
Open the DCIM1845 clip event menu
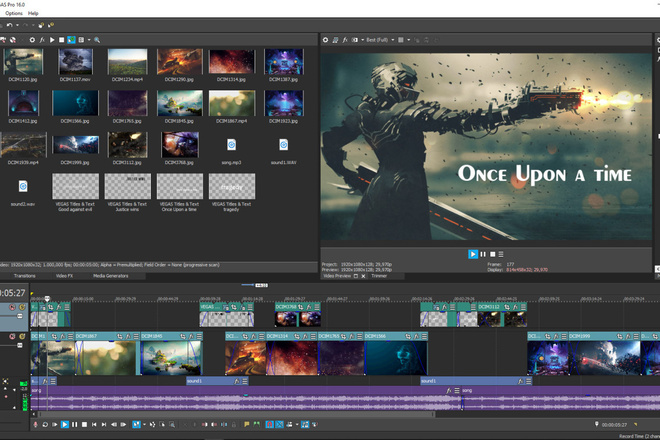199,336
